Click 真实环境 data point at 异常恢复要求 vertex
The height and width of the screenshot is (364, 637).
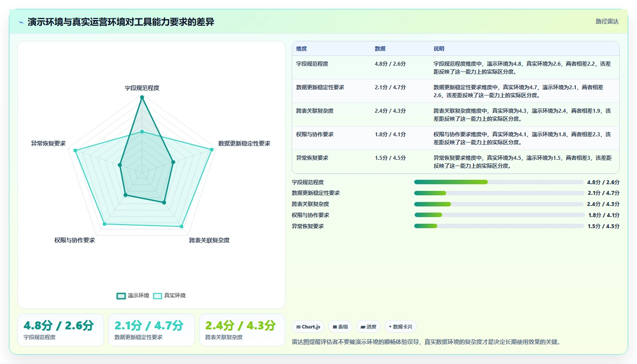point(75,151)
